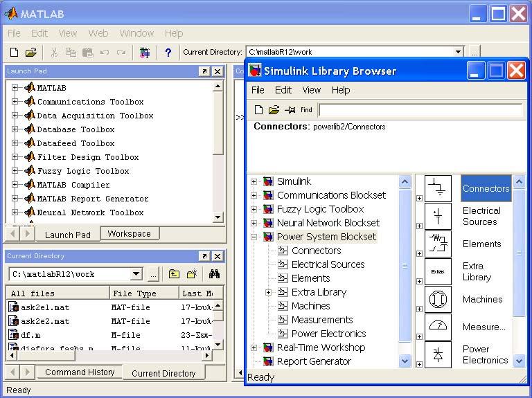Open File menu in Library Browser
The width and height of the screenshot is (532, 398).
click(258, 90)
